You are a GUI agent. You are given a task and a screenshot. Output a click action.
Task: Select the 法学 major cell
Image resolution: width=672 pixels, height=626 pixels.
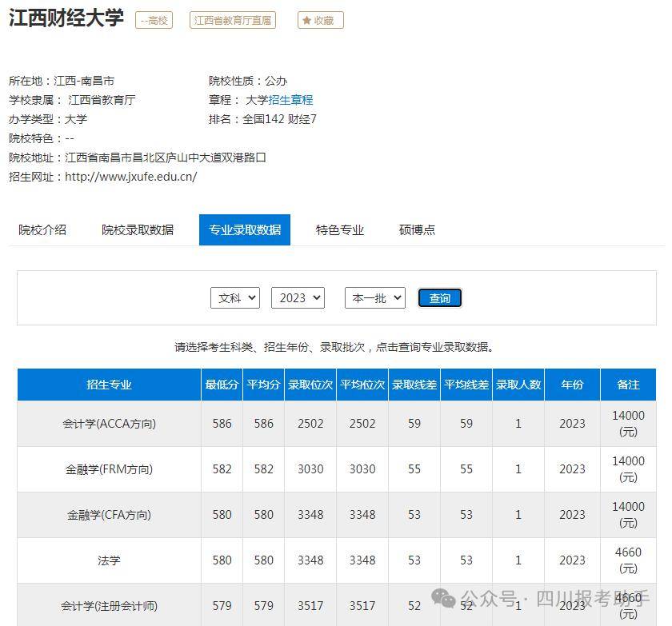click(x=109, y=560)
